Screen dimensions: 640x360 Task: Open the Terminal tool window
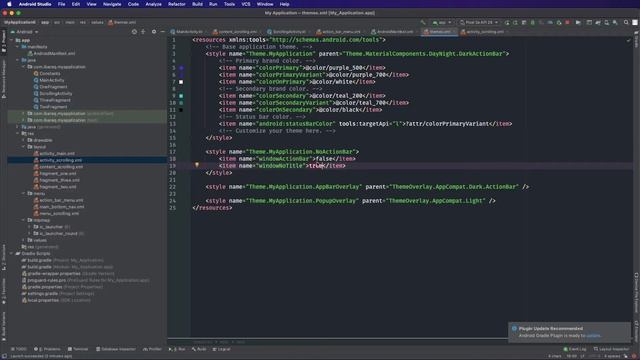tap(78, 349)
